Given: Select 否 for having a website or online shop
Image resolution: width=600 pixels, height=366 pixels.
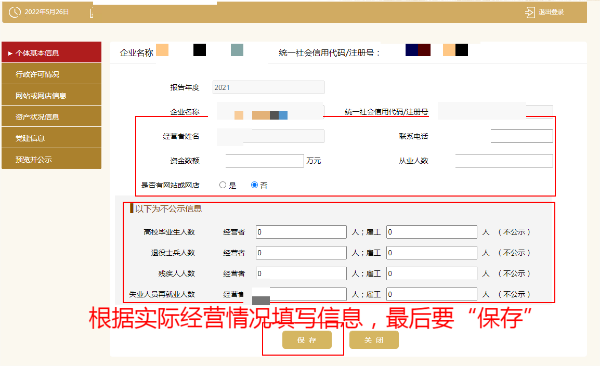Looking at the screenshot, I should point(254,185).
